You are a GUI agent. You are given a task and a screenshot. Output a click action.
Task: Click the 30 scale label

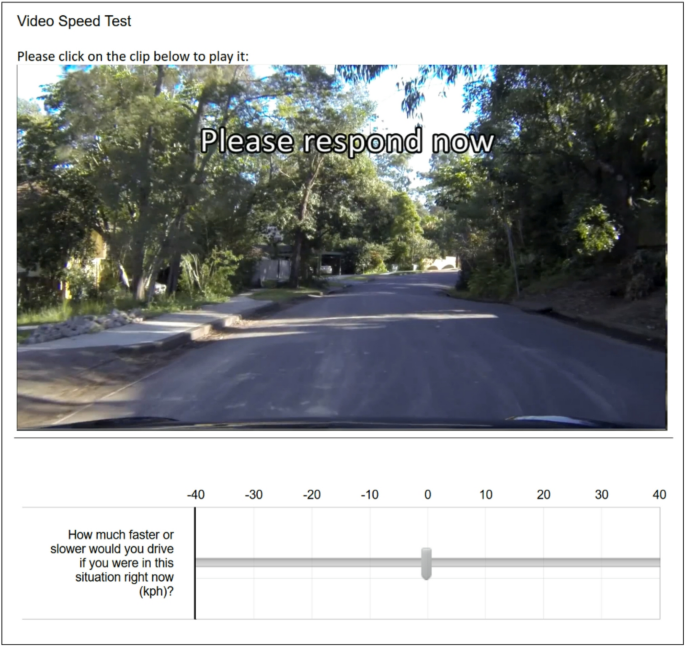coord(602,494)
